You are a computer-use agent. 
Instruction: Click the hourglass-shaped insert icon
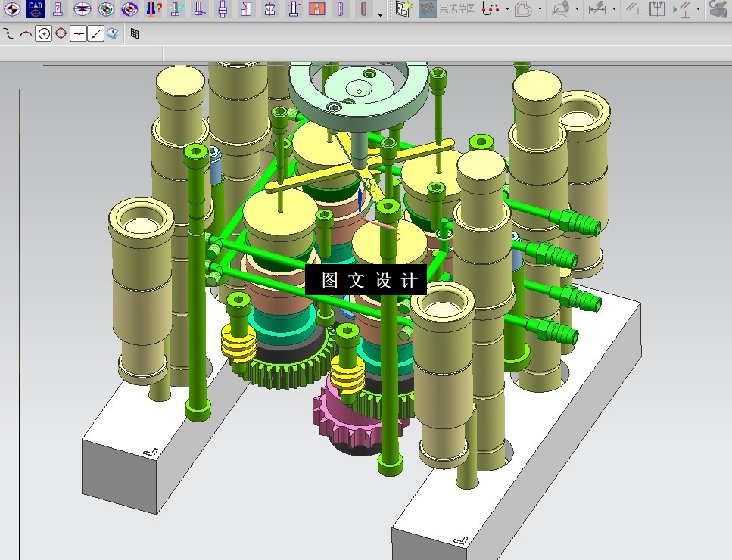pyautogui.click(x=269, y=9)
